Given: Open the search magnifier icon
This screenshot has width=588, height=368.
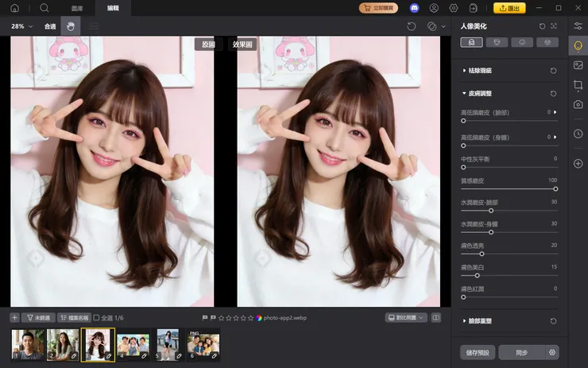Looking at the screenshot, I should point(44,8).
